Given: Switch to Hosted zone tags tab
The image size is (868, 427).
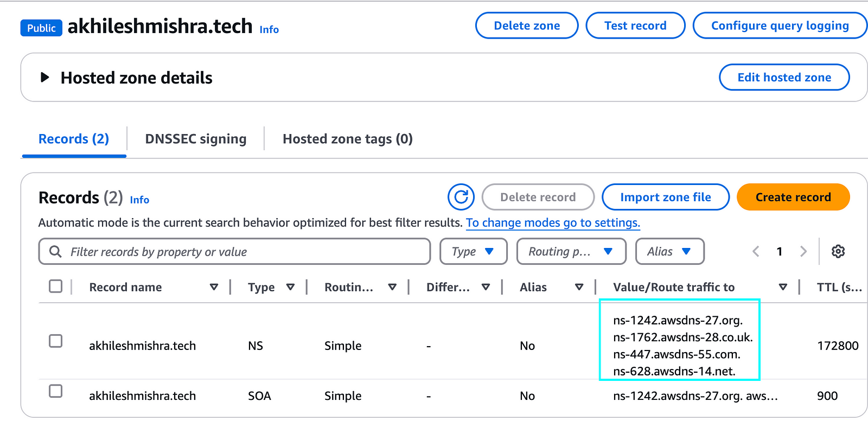Looking at the screenshot, I should [348, 139].
